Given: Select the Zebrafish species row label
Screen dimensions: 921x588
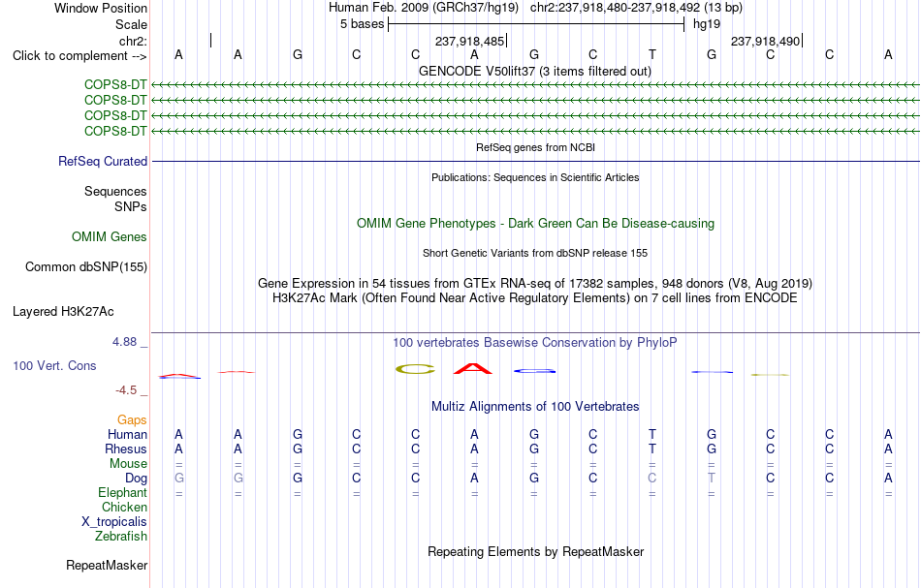Looking at the screenshot, I should [x=121, y=536].
